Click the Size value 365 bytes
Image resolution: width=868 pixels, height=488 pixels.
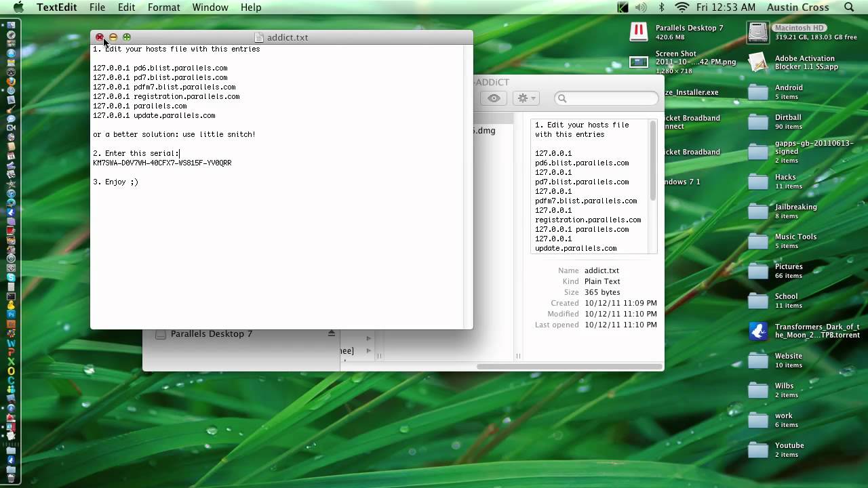(x=602, y=292)
